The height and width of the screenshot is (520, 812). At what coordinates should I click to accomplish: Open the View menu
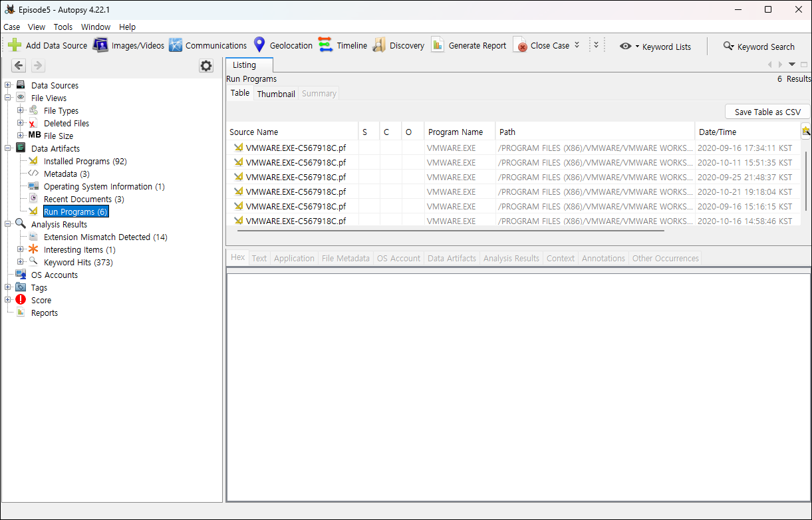pyautogui.click(x=37, y=27)
